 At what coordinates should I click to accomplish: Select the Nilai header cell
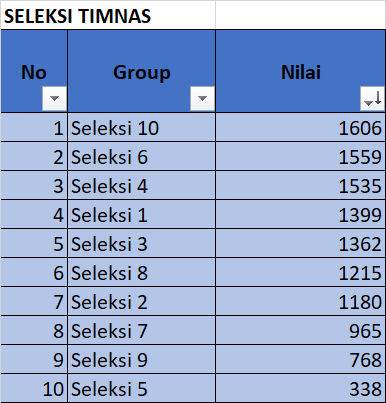pos(301,71)
